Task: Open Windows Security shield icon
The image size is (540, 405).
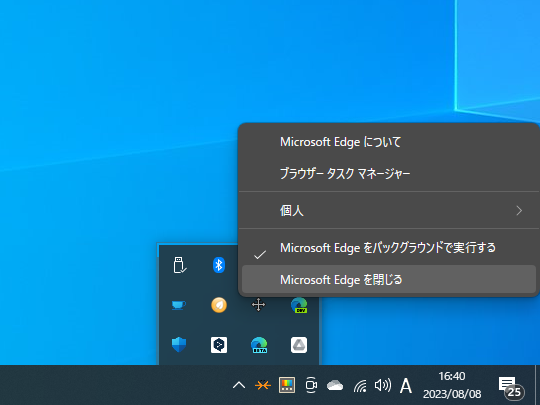Action: [x=179, y=345]
